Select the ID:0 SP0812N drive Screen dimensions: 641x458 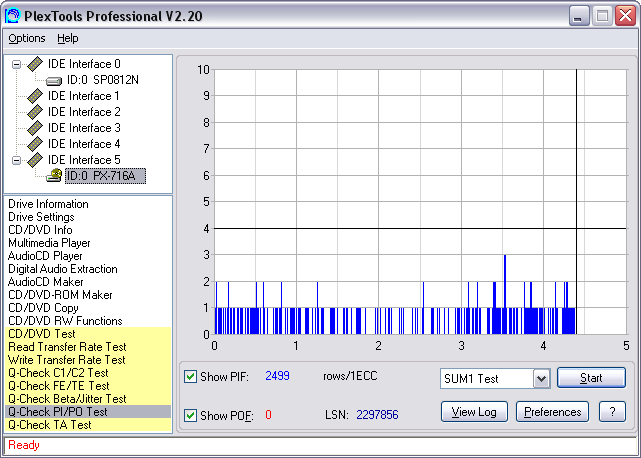103,80
